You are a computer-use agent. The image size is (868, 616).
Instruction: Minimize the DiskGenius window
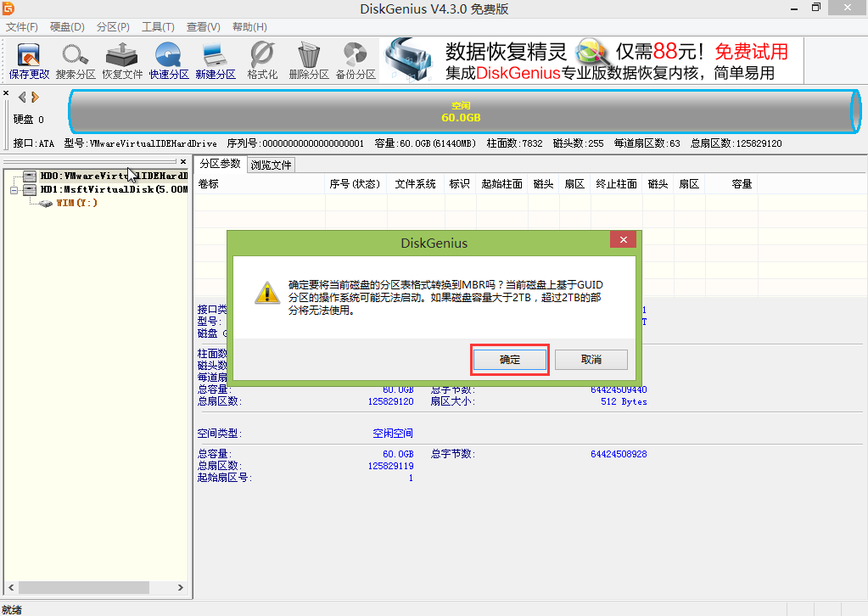tap(794, 8)
